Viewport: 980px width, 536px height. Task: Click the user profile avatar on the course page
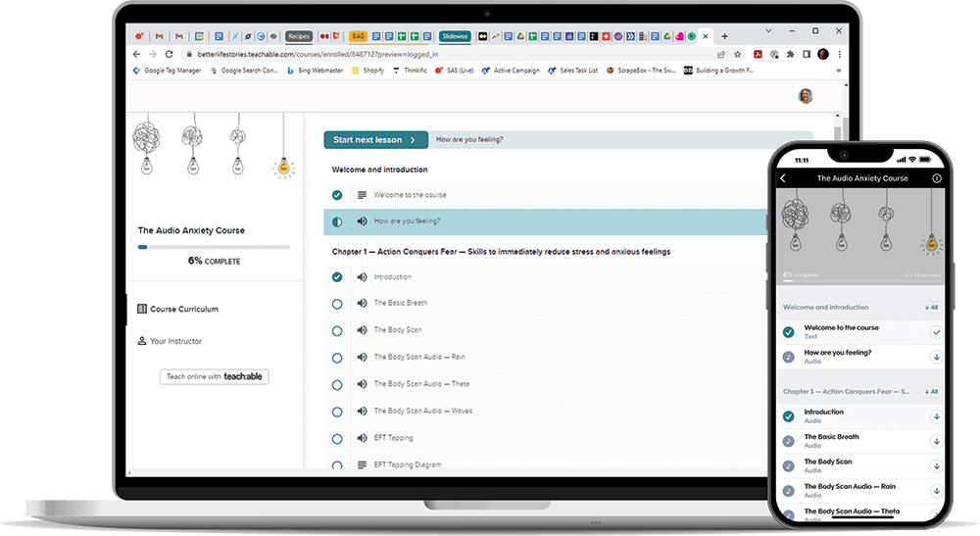pyautogui.click(x=808, y=96)
